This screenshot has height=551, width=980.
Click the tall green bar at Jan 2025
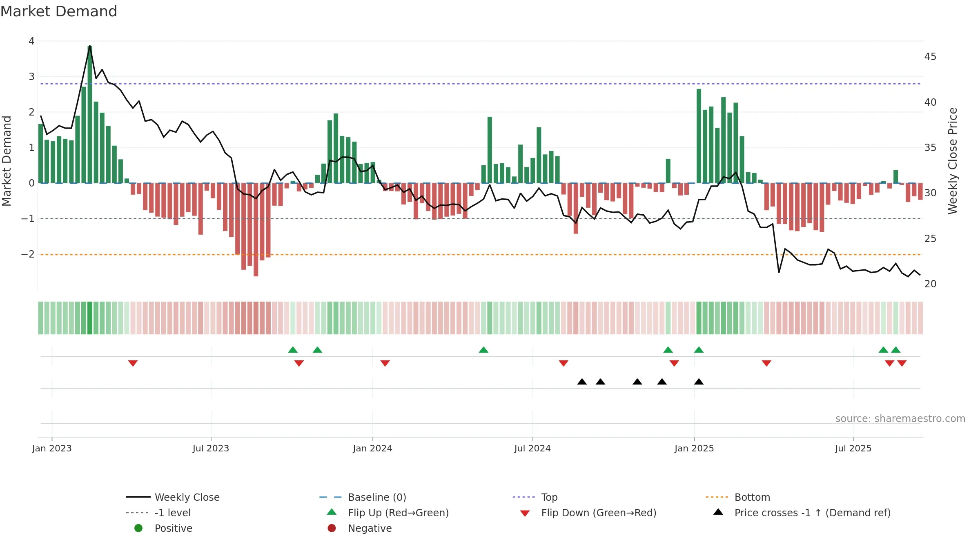coord(699,136)
